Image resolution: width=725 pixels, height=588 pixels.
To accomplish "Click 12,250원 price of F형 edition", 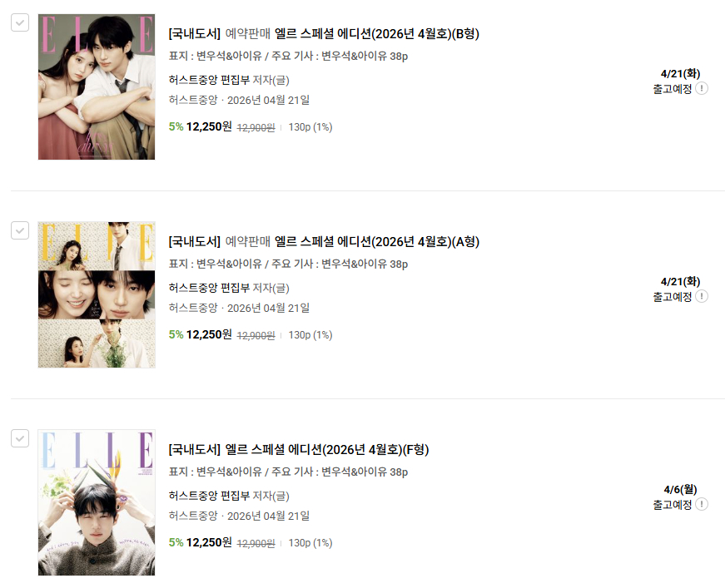I will (209, 542).
